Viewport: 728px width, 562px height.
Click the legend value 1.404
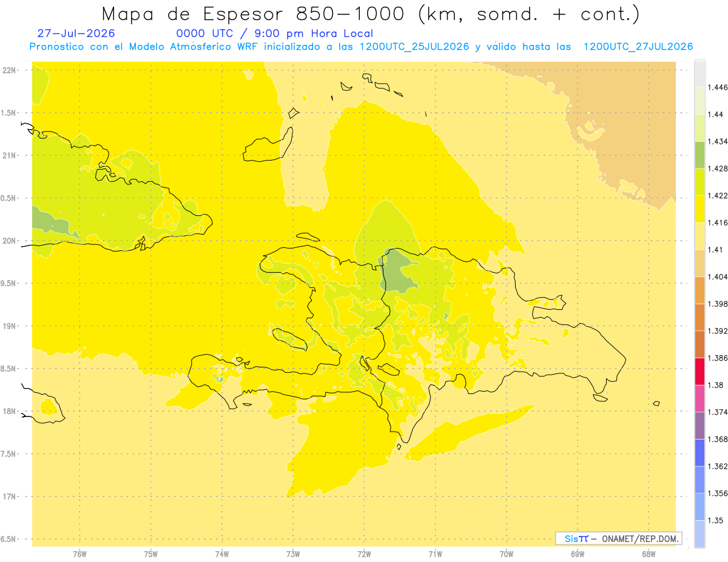pyautogui.click(x=718, y=276)
